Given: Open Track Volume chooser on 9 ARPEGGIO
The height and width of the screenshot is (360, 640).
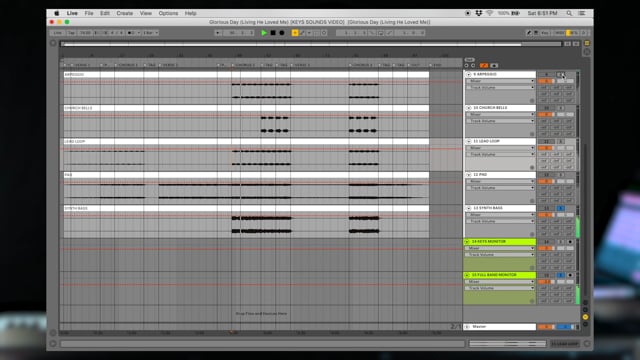Looking at the screenshot, I should click(x=500, y=87).
